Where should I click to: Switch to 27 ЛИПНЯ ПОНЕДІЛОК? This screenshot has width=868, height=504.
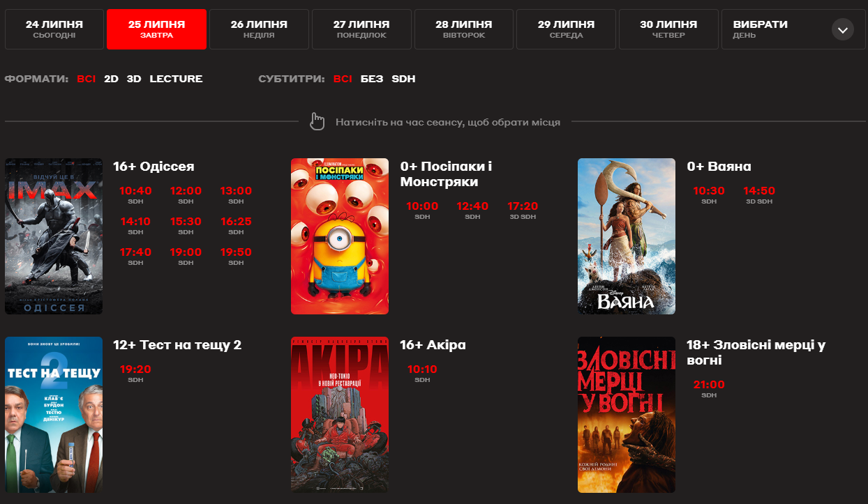(361, 29)
